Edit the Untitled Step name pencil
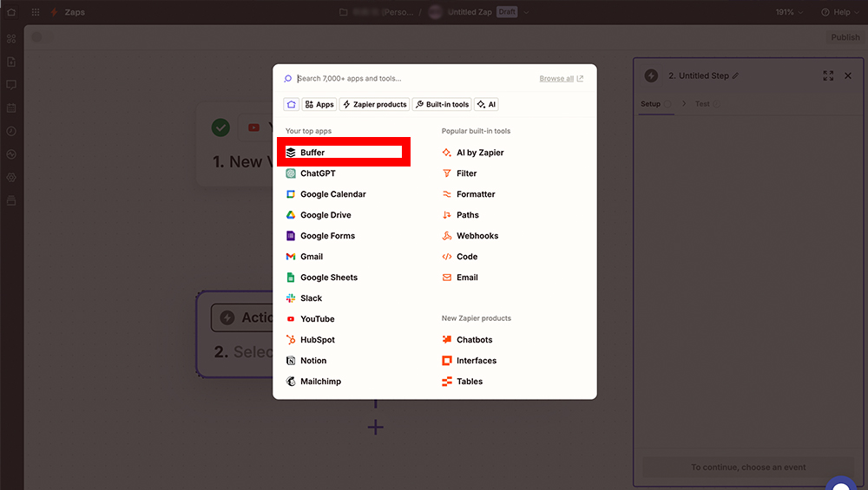 (x=736, y=75)
